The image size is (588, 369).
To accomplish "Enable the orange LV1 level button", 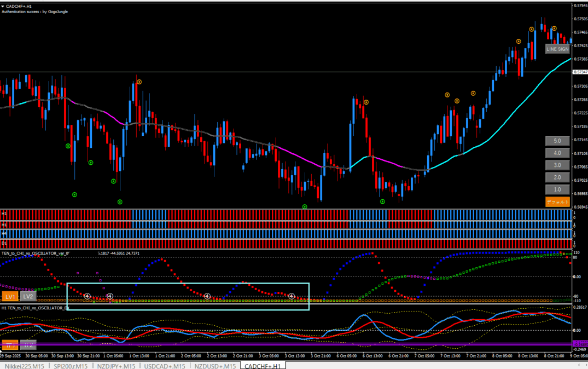I will [10, 296].
